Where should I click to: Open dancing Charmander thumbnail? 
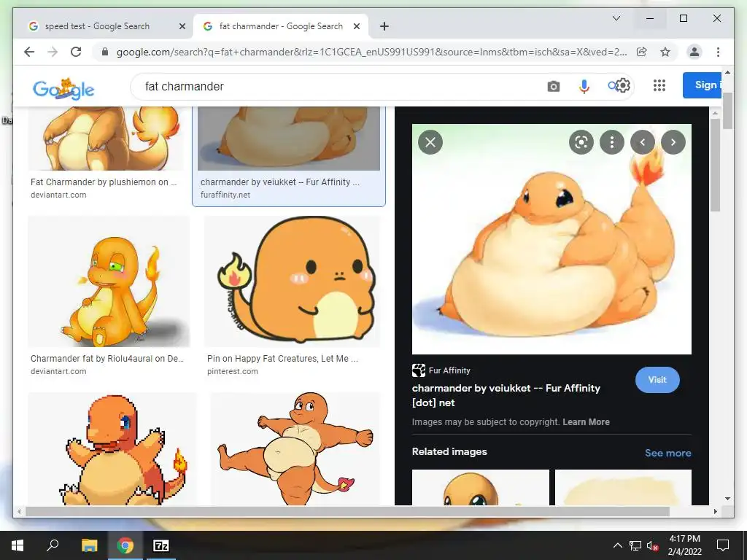click(295, 448)
